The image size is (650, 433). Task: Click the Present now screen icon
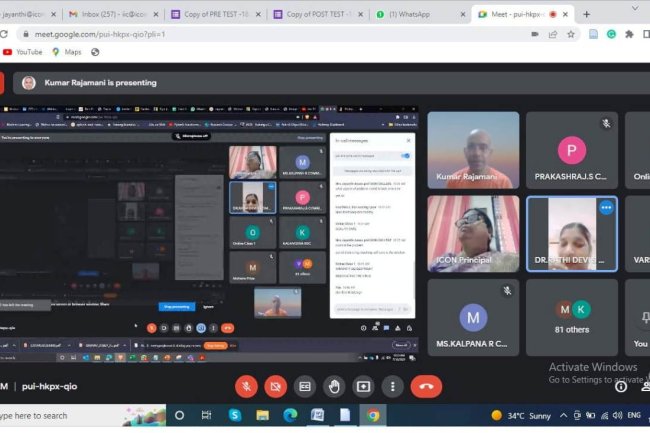point(363,386)
